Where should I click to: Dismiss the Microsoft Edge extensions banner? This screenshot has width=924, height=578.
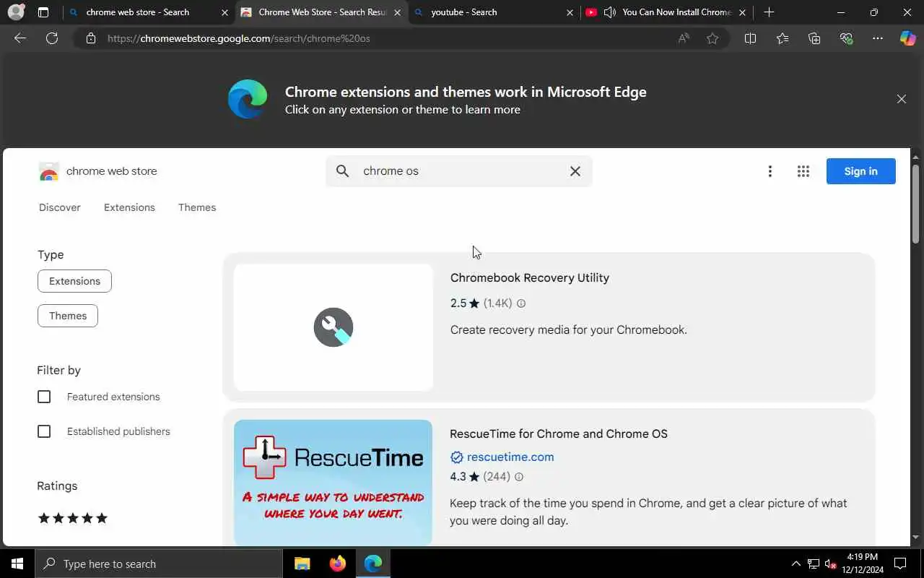(x=901, y=99)
